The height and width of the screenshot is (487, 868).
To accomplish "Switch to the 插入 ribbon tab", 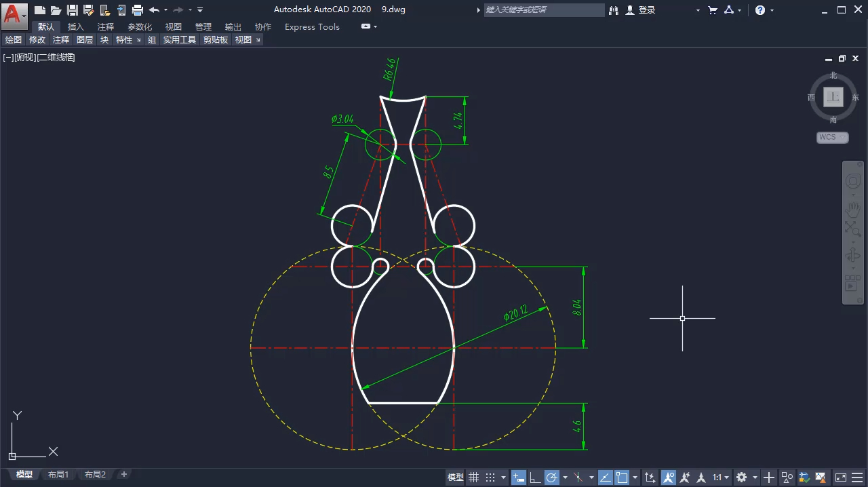I will tap(76, 27).
